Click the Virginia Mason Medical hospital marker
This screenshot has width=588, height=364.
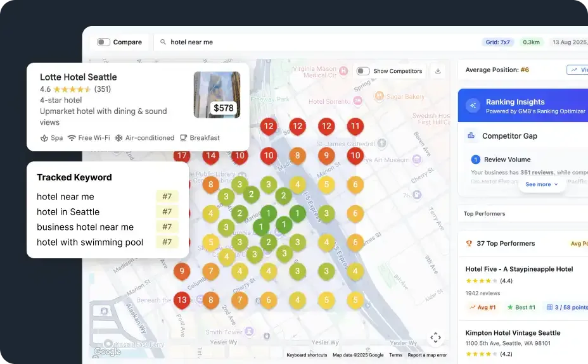[343, 71]
